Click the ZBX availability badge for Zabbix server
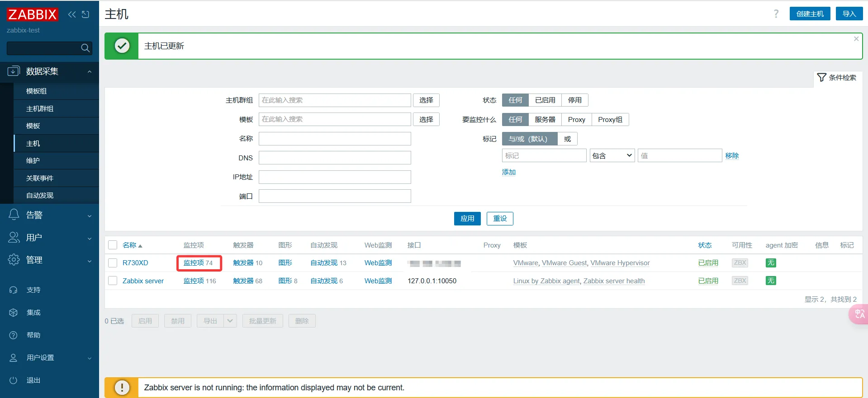868x398 pixels. pyautogui.click(x=740, y=281)
